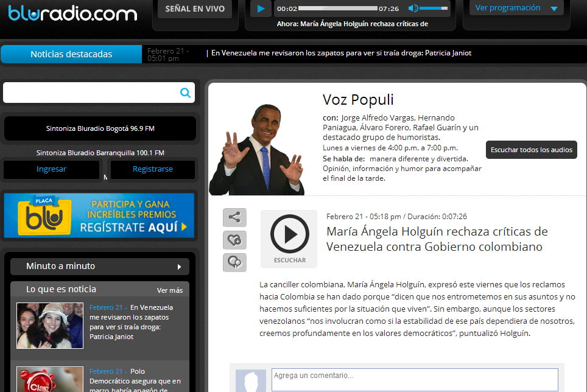
Task: Open the Placa Blu prize banner
Action: 99,215
